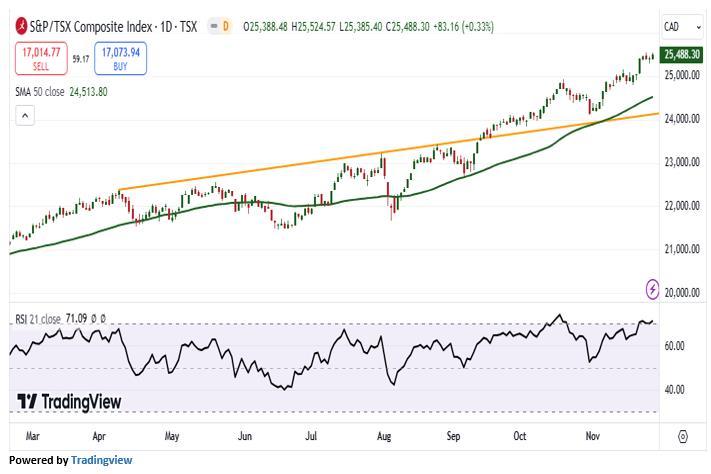Click the purple lightning bolt icon
Screen dimensions: 711x474
pos(653,289)
